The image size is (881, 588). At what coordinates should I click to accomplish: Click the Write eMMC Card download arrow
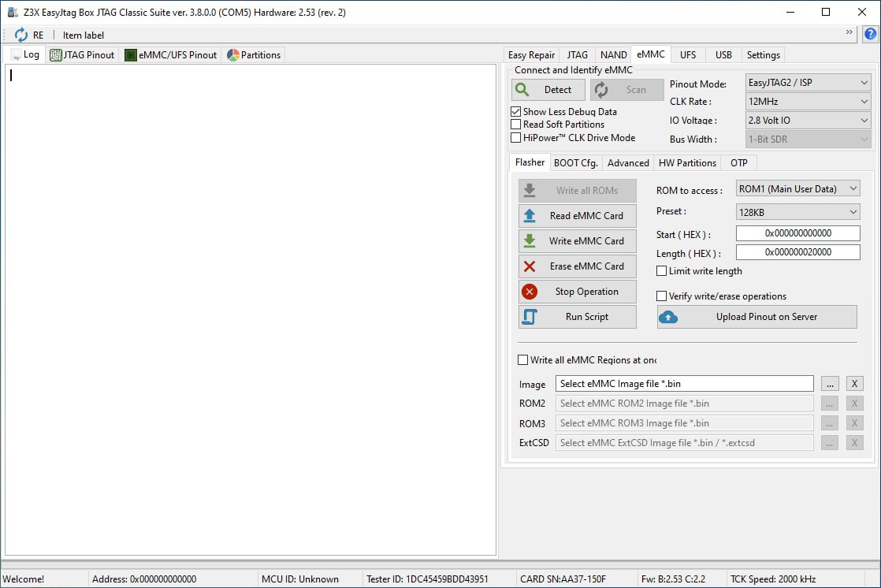click(x=530, y=241)
